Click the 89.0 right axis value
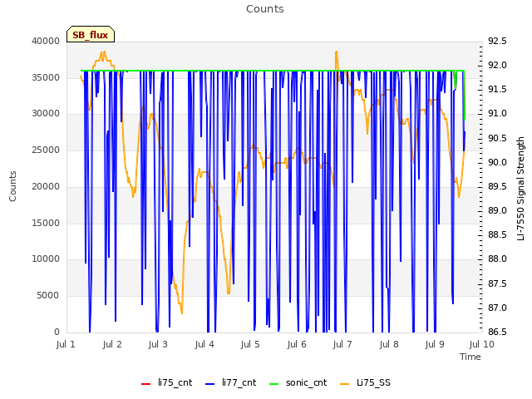 [x=497, y=210]
